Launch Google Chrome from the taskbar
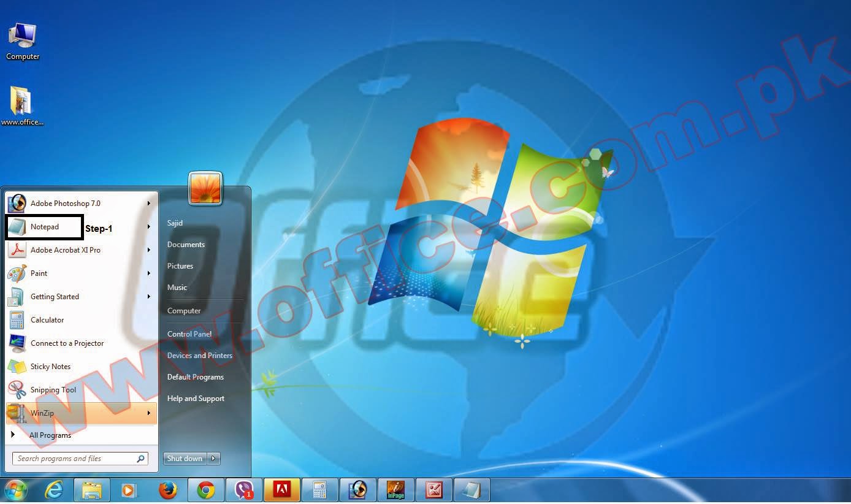Image resolution: width=851 pixels, height=504 pixels. pos(205,491)
